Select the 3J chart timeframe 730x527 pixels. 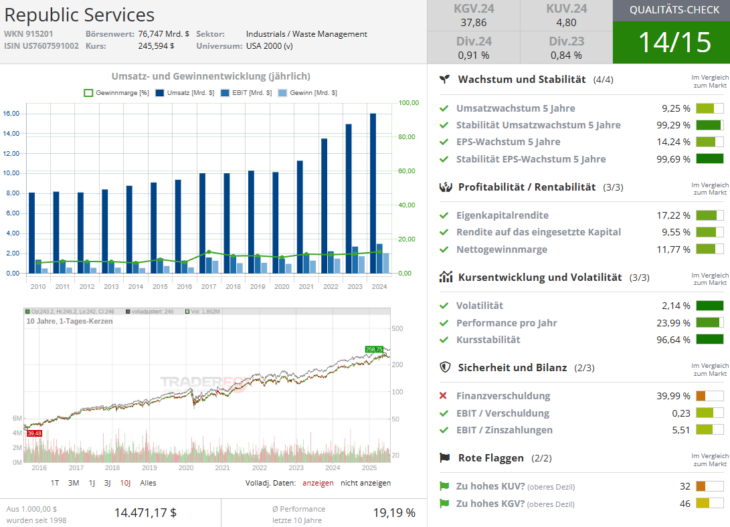[108, 483]
